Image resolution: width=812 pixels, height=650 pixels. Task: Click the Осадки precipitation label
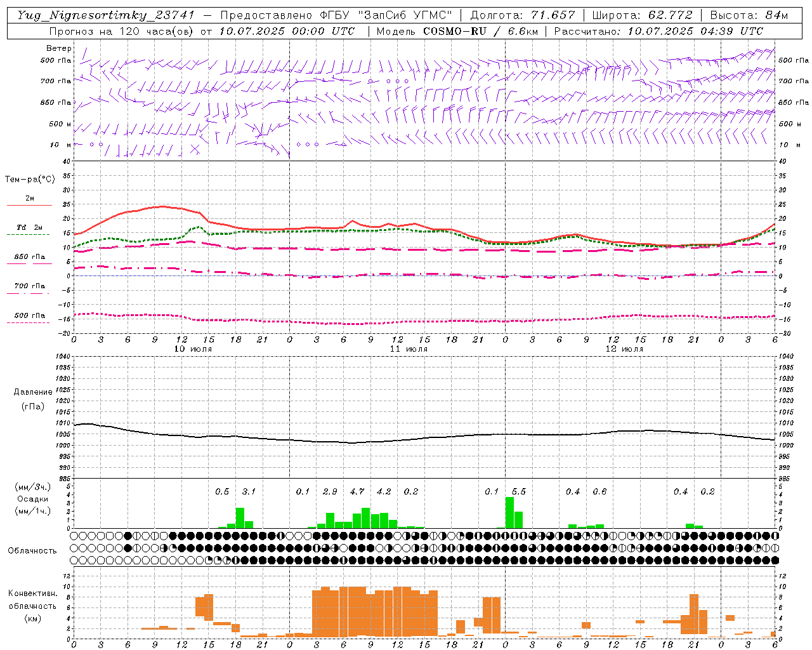coord(32,499)
